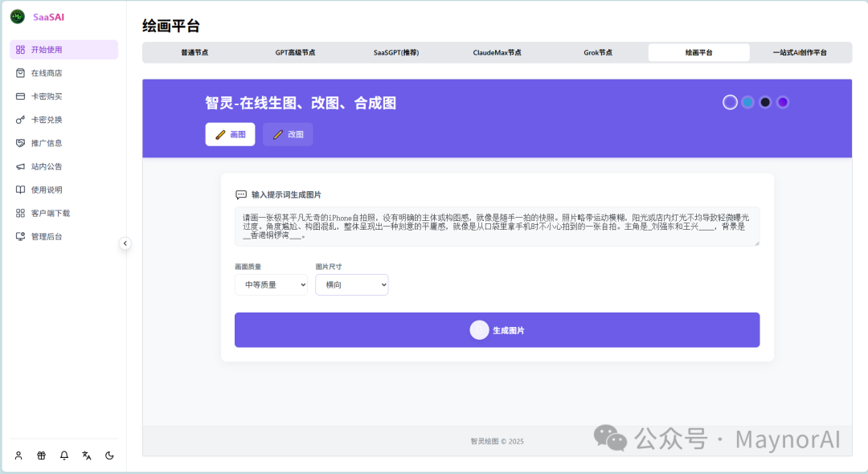Select the 画图 mode button
Image resolution: width=868 pixels, height=474 pixels.
[231, 134]
